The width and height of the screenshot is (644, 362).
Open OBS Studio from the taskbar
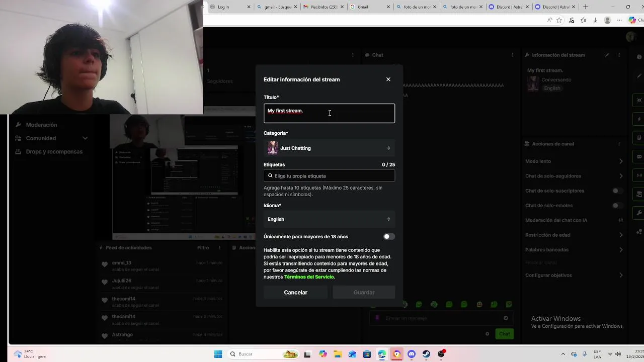[441, 354]
